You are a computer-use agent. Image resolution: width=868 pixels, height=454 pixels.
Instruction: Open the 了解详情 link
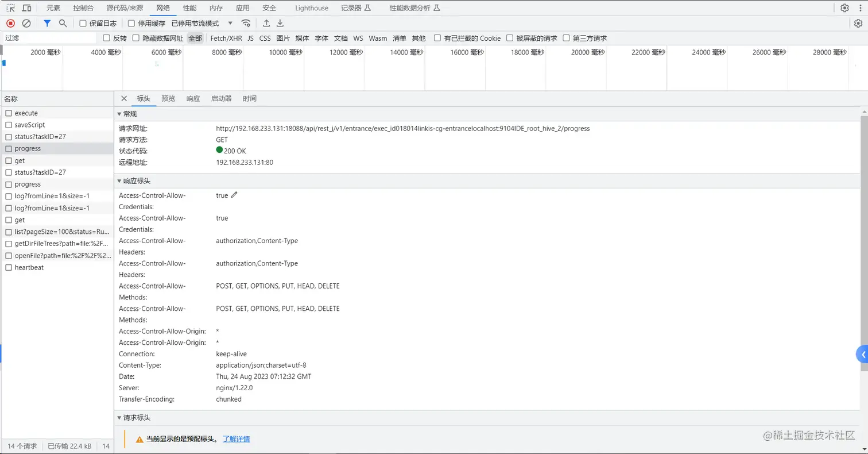(x=236, y=439)
